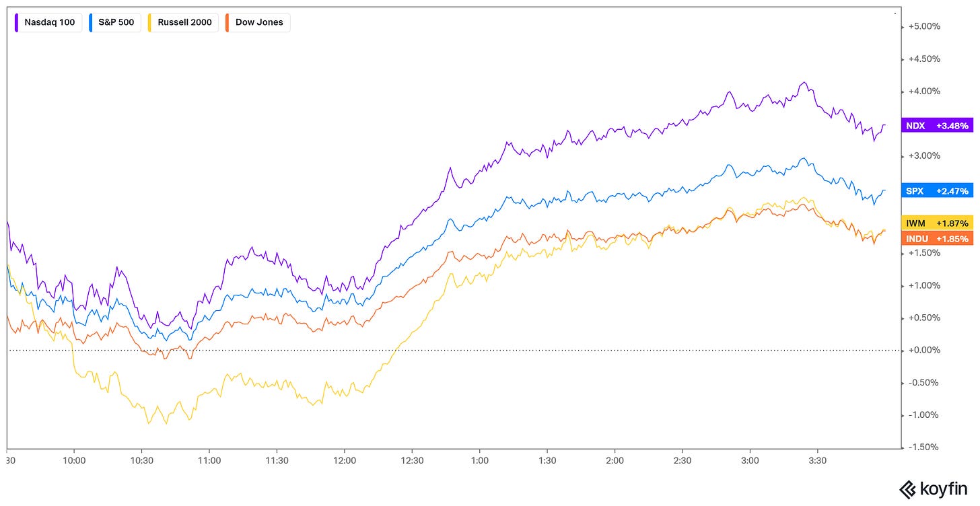
Task: Click the 11:00 time axis label
Action: tap(209, 461)
